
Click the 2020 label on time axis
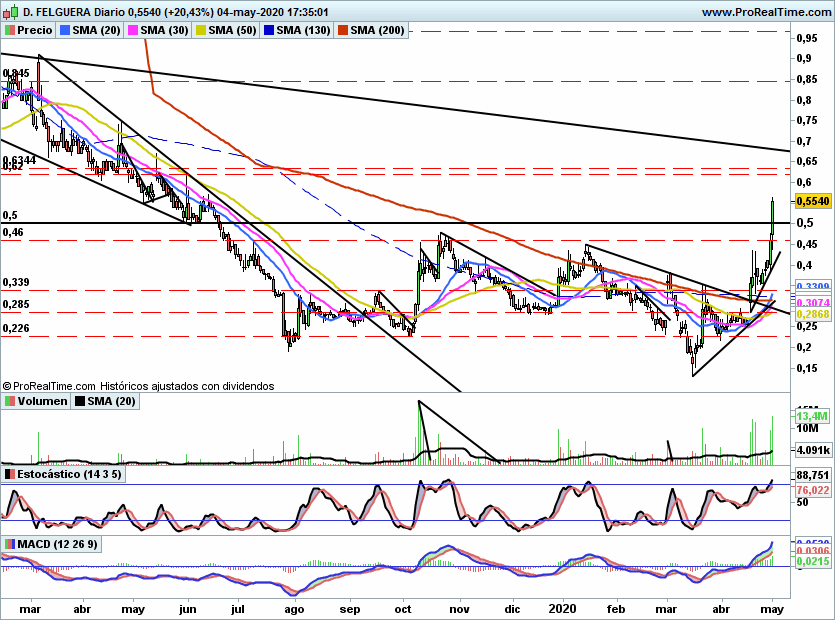click(x=564, y=608)
